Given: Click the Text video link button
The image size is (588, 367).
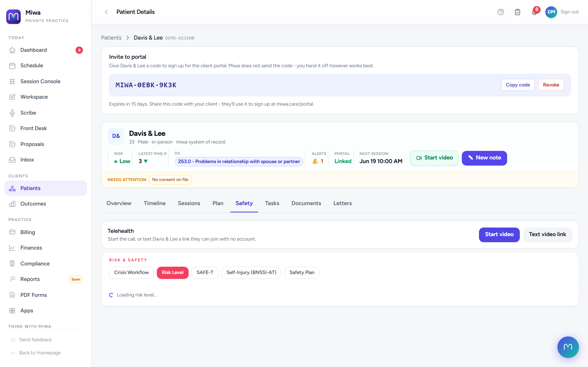Looking at the screenshot, I should (x=547, y=234).
